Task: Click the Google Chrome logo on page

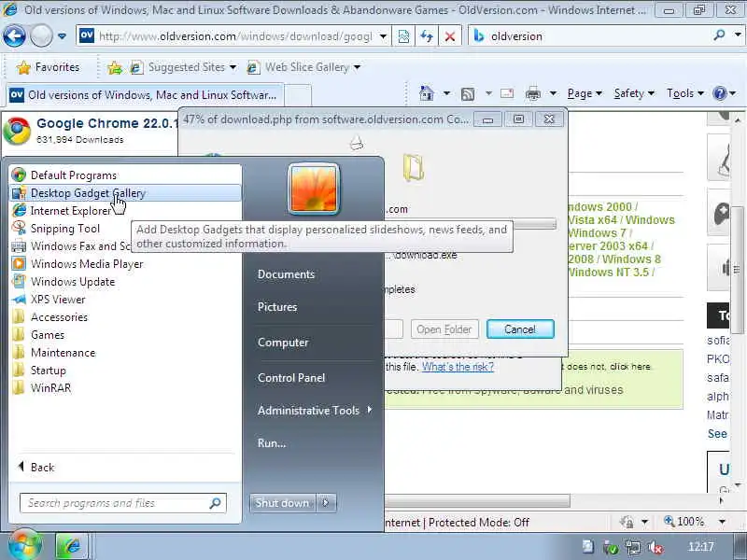Action: pyautogui.click(x=17, y=131)
